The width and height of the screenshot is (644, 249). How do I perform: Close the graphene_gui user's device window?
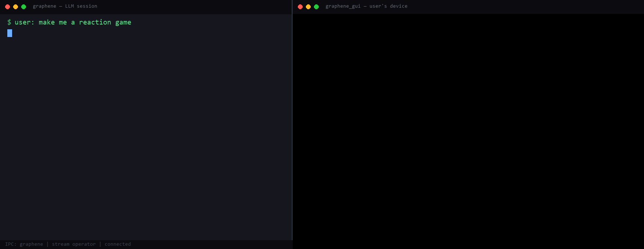point(300,7)
